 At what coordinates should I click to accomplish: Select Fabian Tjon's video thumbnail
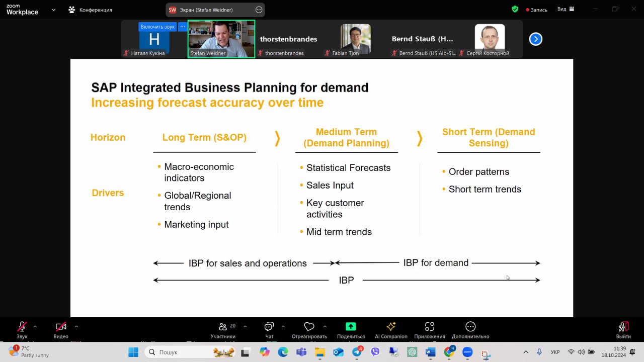coord(355,39)
